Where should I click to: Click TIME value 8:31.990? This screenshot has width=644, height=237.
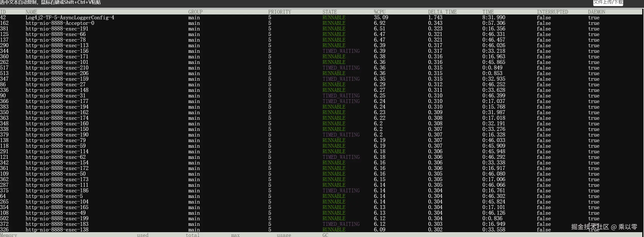[x=494, y=18]
